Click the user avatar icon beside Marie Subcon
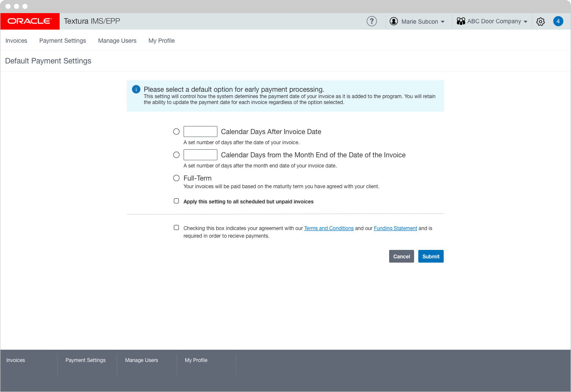The image size is (571, 392). [394, 21]
